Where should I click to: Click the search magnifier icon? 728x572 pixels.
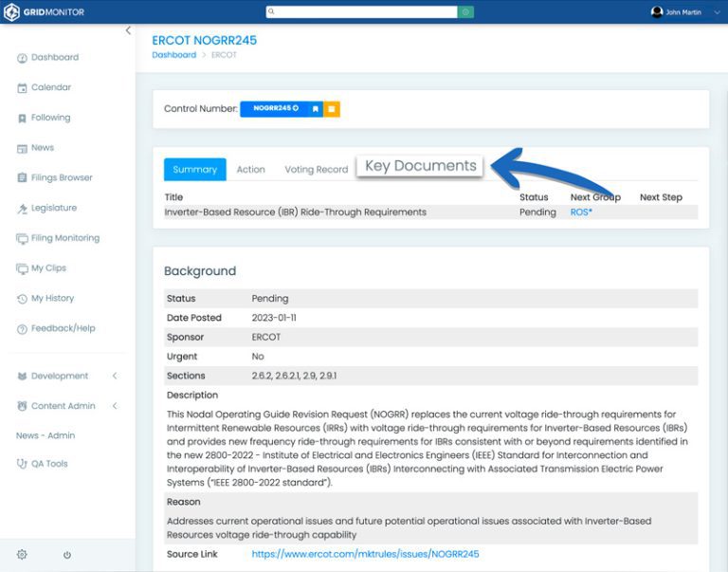tap(272, 11)
